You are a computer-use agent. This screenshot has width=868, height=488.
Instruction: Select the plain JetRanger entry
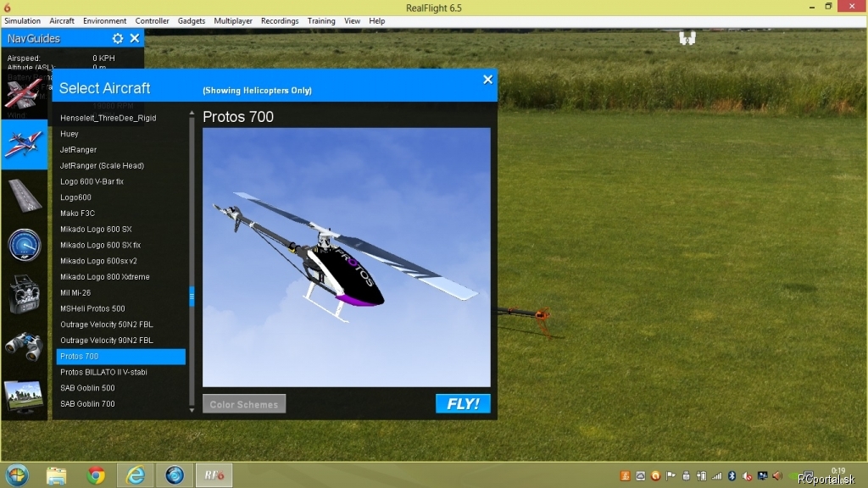120,150
